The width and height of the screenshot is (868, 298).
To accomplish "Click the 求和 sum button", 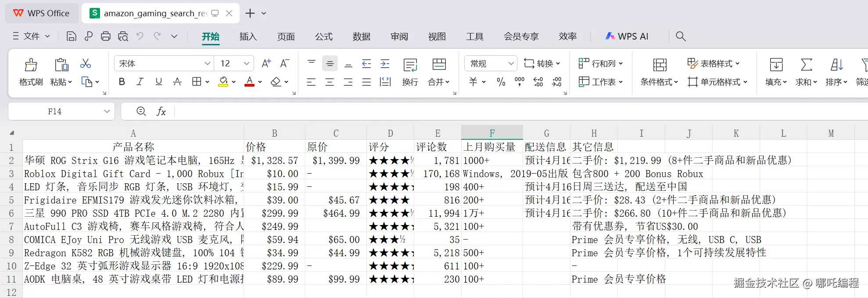I will click(x=806, y=72).
